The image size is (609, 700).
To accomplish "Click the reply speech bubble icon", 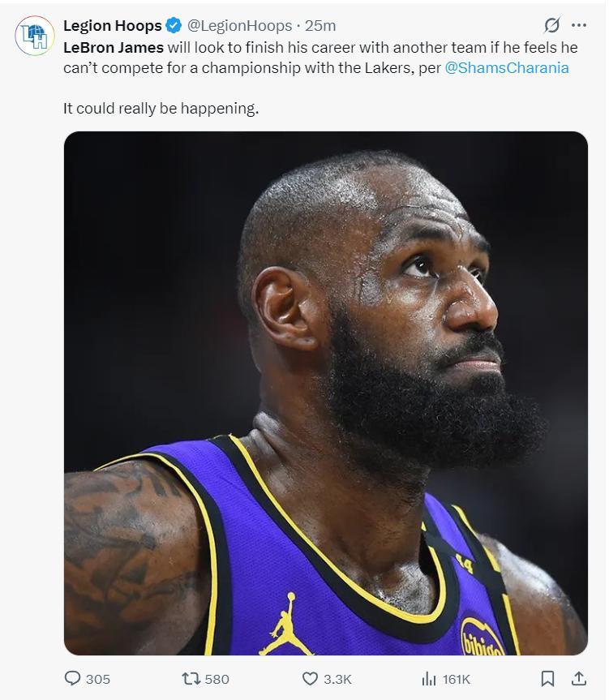I will 73,679.
